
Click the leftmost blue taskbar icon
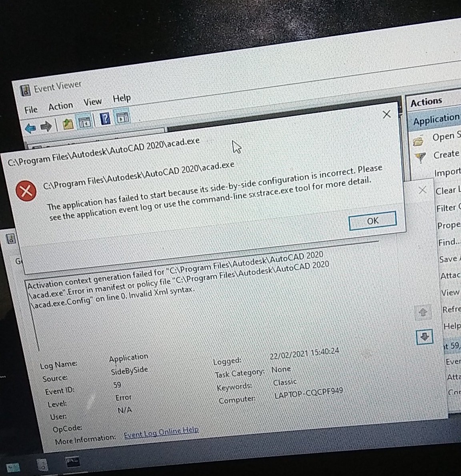pyautogui.click(x=13, y=467)
